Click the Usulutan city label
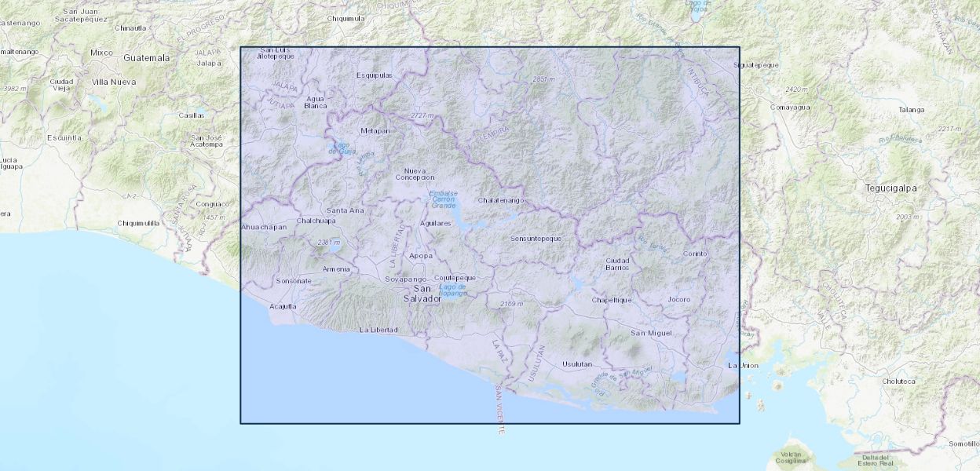The width and height of the screenshot is (980, 471). coord(577,364)
